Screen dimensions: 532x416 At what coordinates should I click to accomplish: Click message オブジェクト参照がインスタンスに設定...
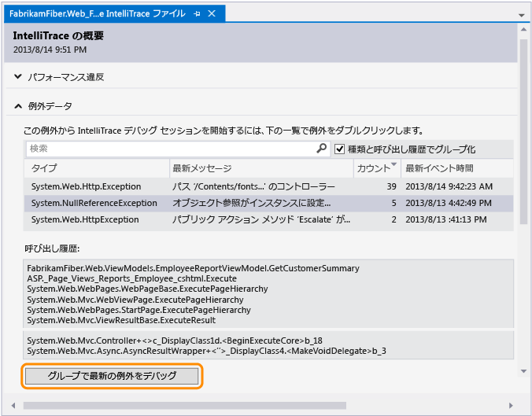coord(251,203)
